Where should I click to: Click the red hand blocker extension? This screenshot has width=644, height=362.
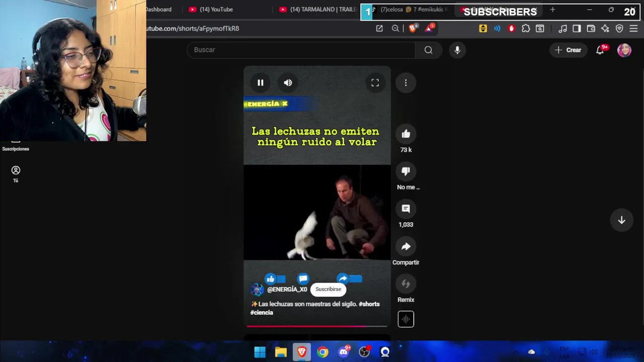click(x=512, y=29)
